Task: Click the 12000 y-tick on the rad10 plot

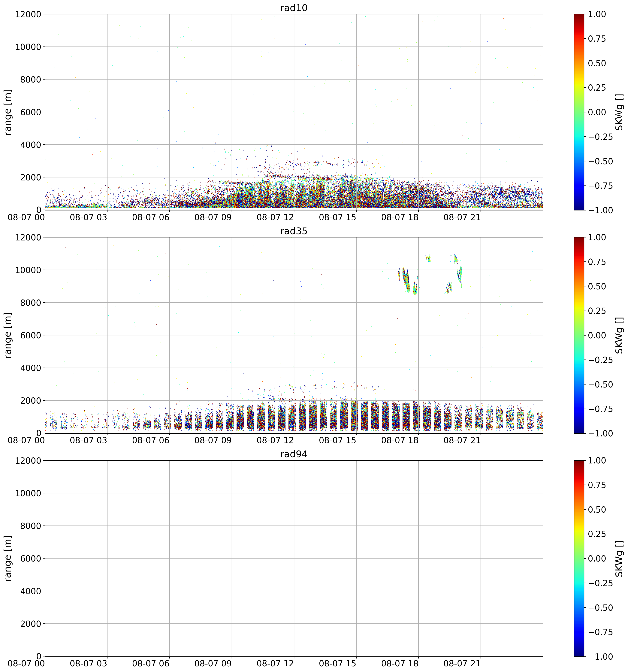Action: (x=28, y=14)
